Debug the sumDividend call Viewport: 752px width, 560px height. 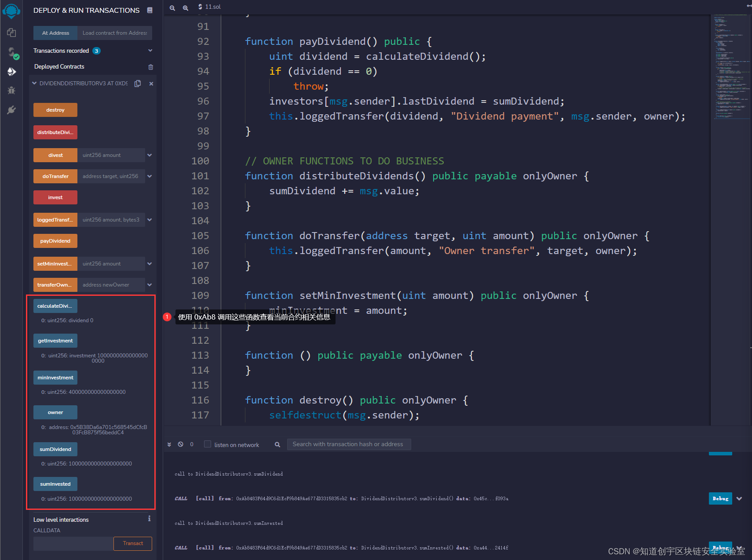click(x=720, y=498)
